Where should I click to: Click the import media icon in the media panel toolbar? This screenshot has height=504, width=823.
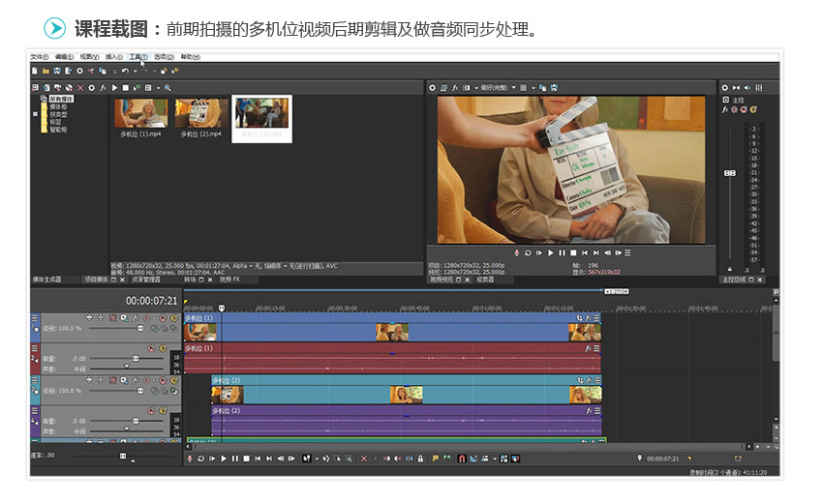pos(46,88)
